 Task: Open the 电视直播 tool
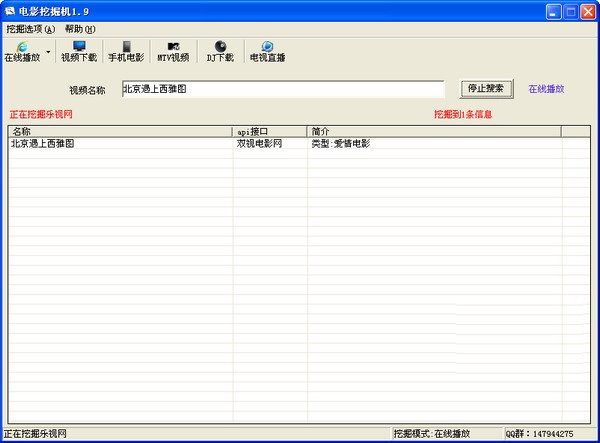267,51
